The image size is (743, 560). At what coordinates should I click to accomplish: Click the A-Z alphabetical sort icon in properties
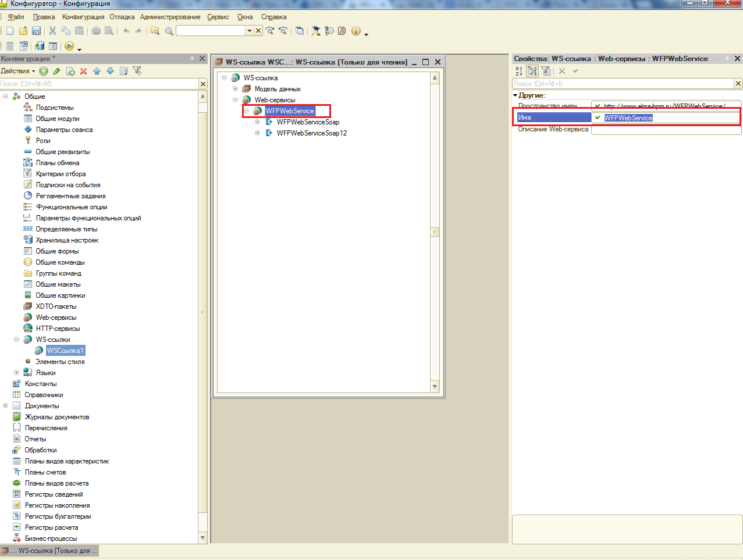[x=519, y=71]
